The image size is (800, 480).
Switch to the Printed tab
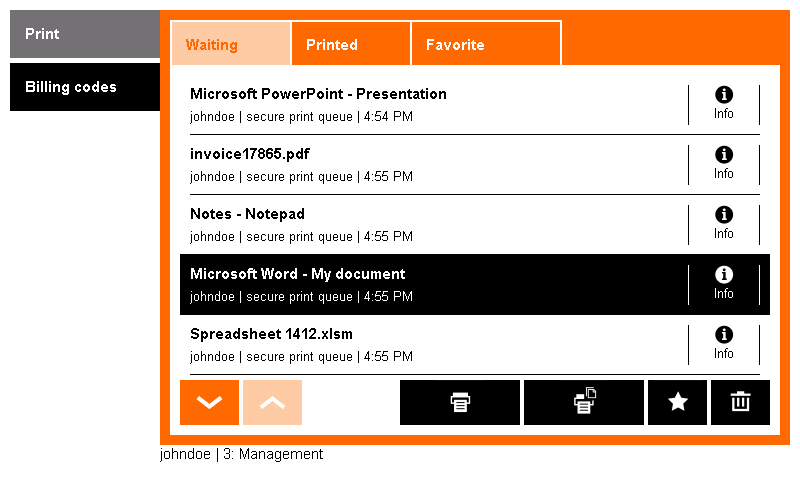point(351,44)
